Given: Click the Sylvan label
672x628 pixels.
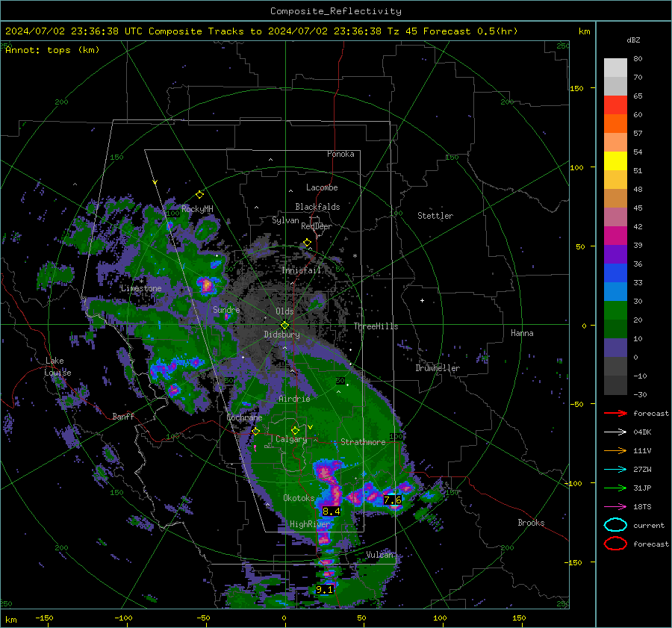Looking at the screenshot, I should [285, 220].
